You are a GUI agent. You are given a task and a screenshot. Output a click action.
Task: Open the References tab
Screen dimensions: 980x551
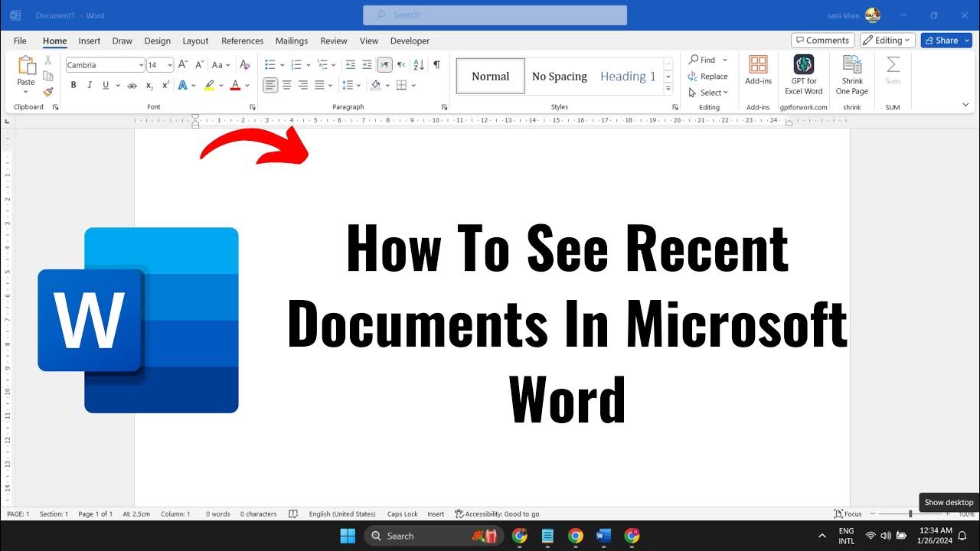[x=242, y=41]
